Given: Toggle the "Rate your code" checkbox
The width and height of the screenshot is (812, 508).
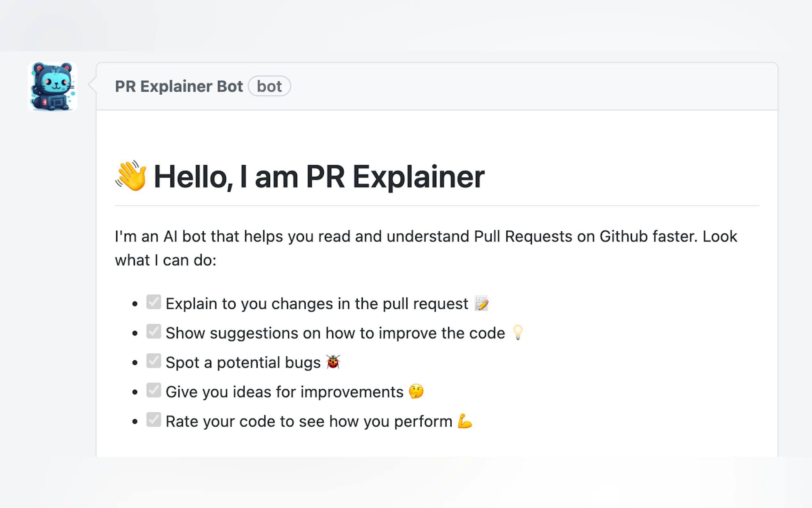Looking at the screenshot, I should pyautogui.click(x=154, y=420).
